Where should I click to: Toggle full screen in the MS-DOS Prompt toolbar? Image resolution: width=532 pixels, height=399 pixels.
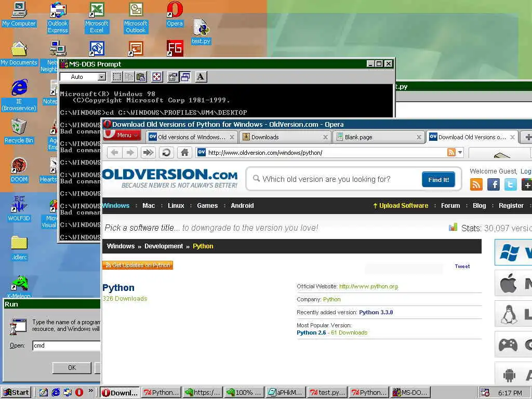[157, 77]
